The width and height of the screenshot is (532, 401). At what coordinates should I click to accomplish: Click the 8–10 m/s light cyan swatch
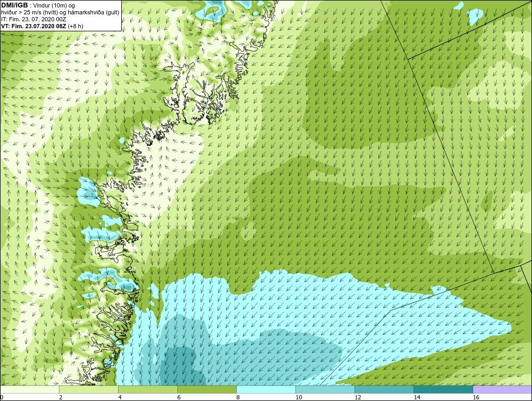click(266, 389)
